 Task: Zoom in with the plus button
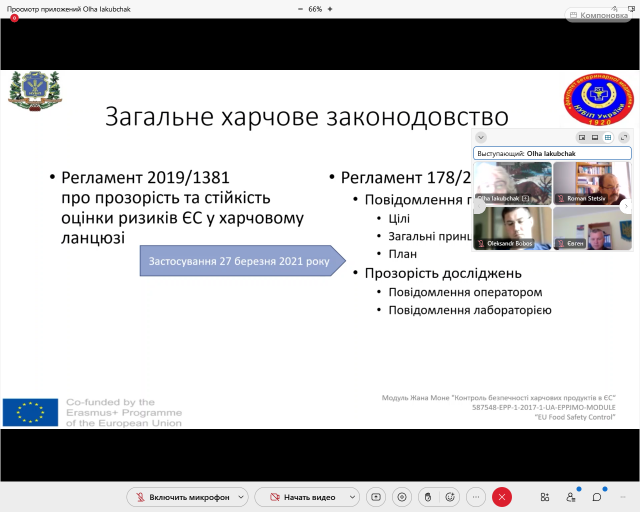331,8
